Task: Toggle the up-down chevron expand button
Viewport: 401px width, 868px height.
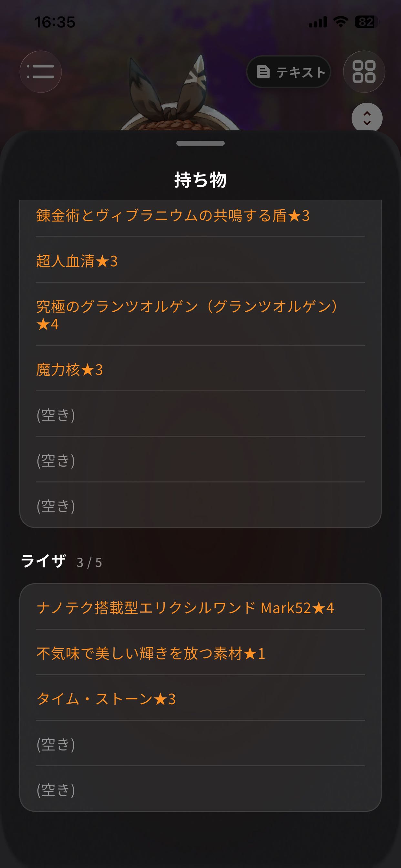Action: click(x=367, y=118)
